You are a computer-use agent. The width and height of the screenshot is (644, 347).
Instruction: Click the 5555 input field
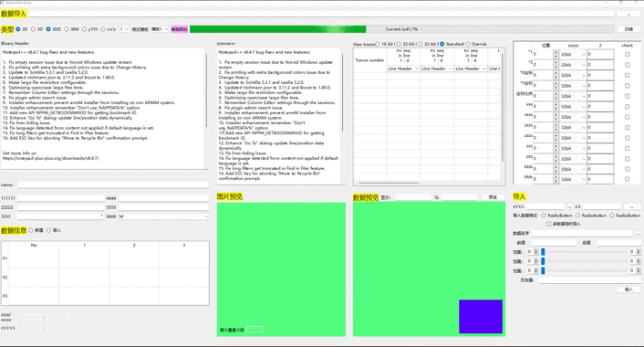pyautogui.click(x=164, y=207)
